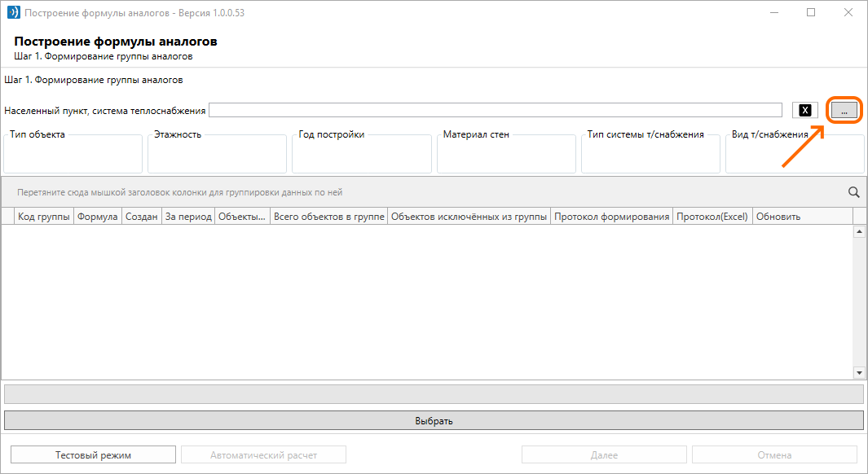Click the search magnifier icon
This screenshot has width=868, height=474.
tap(853, 192)
